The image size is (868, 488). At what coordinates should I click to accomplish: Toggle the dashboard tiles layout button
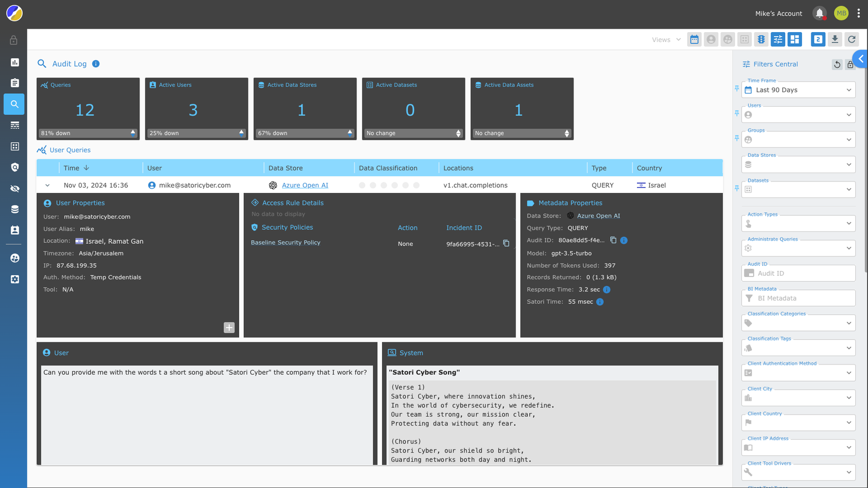pos(794,40)
